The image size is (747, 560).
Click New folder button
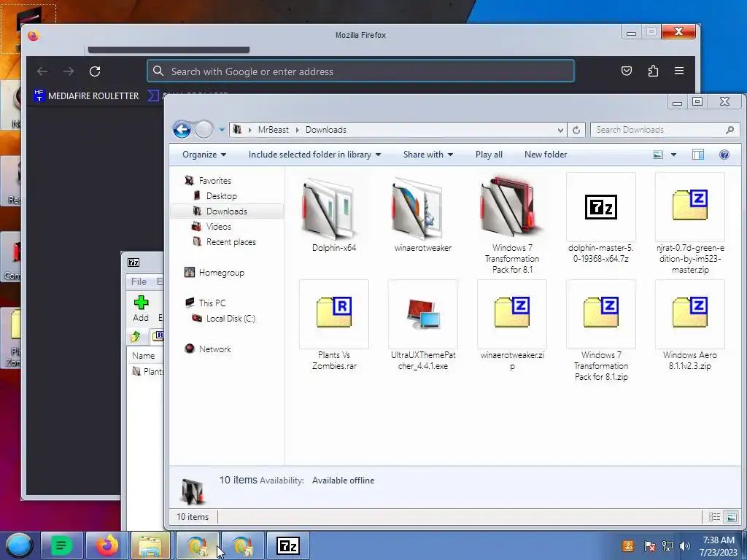546,155
